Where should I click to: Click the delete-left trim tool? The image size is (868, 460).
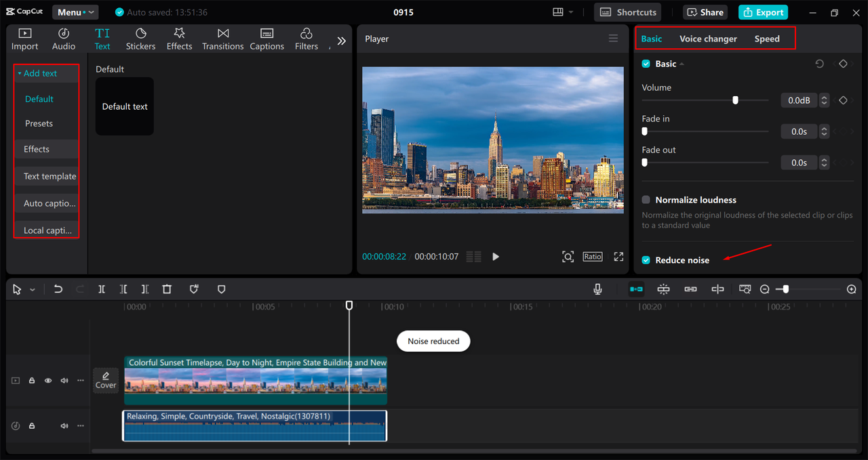tap(123, 289)
